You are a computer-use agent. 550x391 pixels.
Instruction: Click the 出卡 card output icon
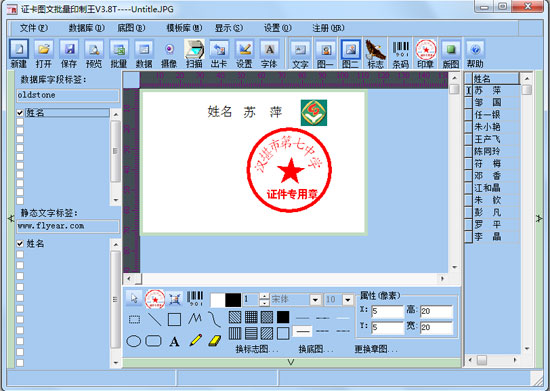pos(219,54)
